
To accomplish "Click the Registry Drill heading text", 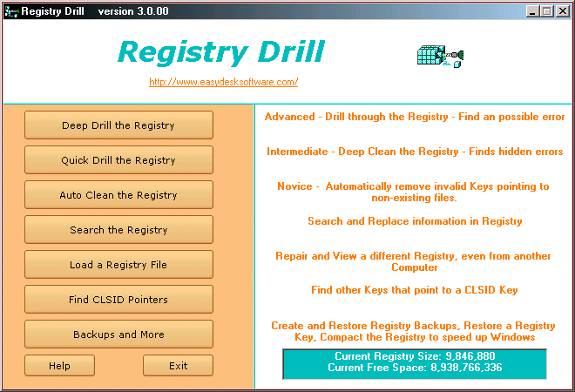I will [220, 52].
